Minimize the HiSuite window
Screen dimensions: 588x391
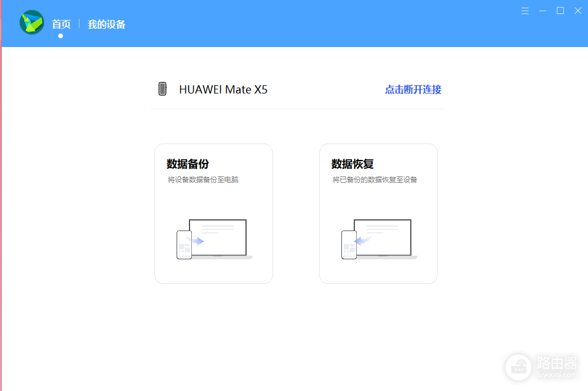(543, 11)
